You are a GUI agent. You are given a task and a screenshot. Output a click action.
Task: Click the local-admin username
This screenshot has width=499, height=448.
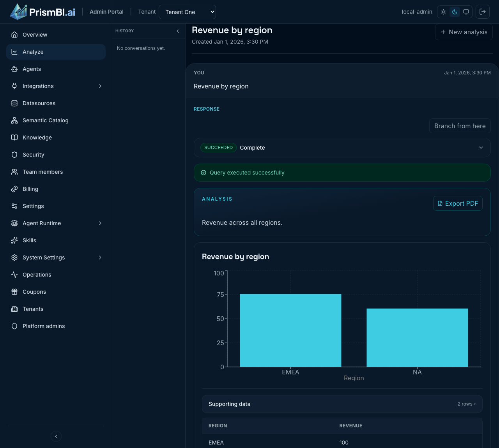click(417, 12)
